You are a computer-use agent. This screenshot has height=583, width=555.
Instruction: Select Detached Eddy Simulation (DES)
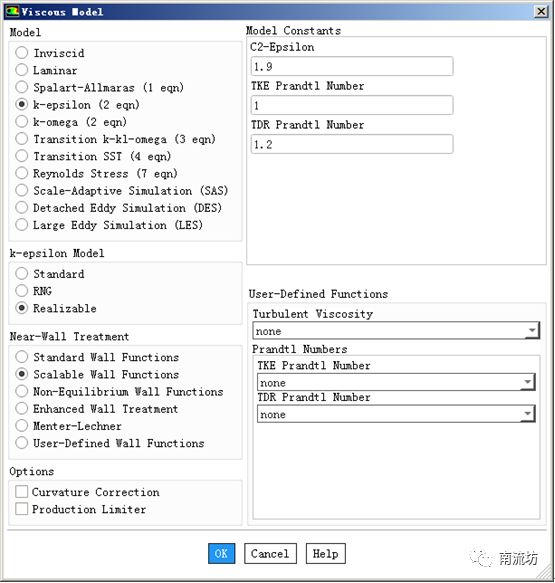22,207
